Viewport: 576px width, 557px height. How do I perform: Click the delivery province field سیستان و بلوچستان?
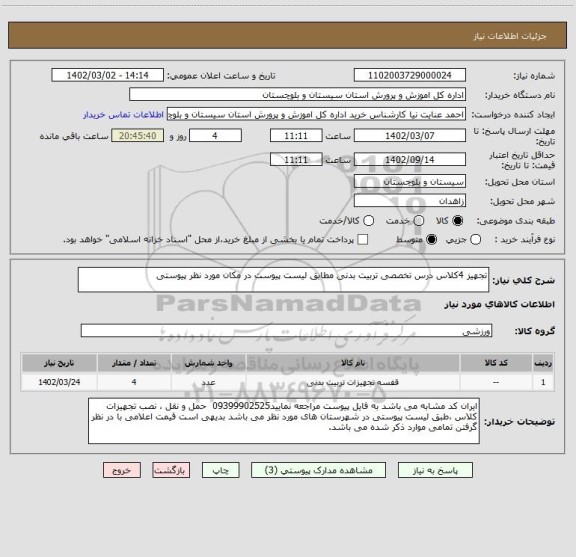point(410,182)
